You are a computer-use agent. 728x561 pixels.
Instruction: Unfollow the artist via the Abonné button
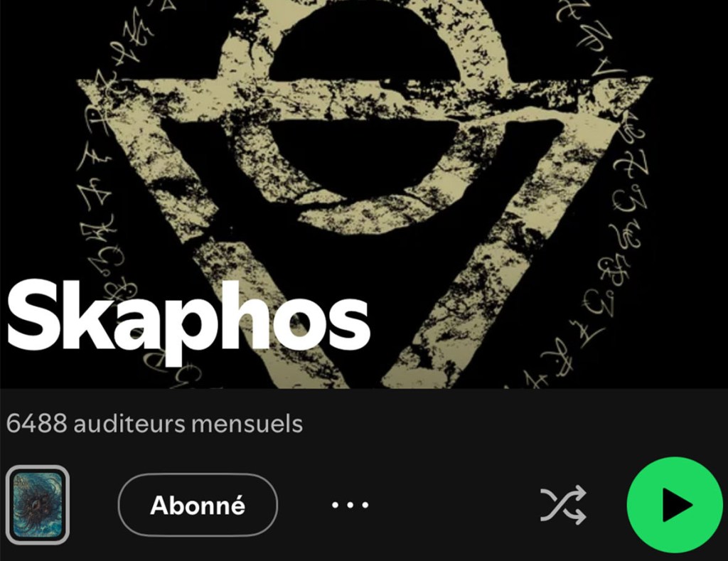click(x=198, y=505)
